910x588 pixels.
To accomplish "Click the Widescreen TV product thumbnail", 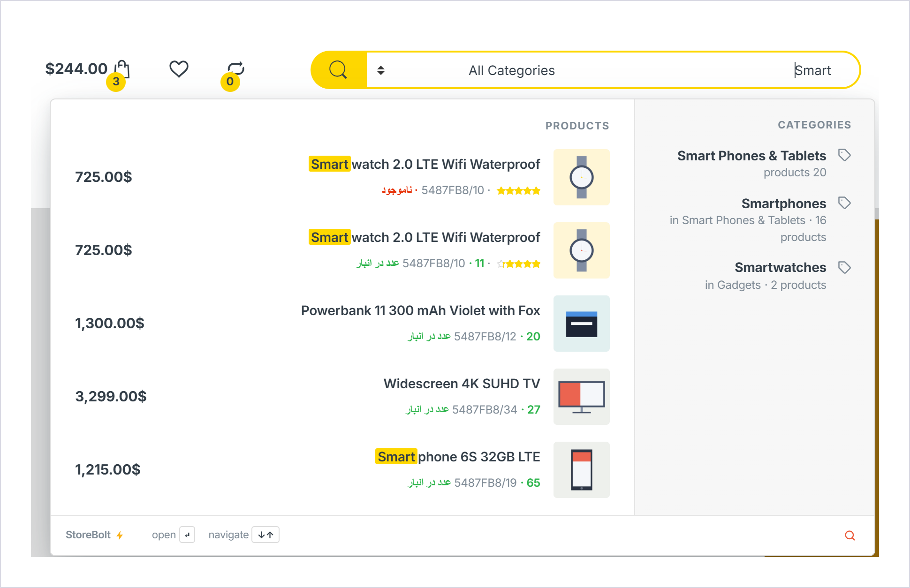I will [582, 397].
